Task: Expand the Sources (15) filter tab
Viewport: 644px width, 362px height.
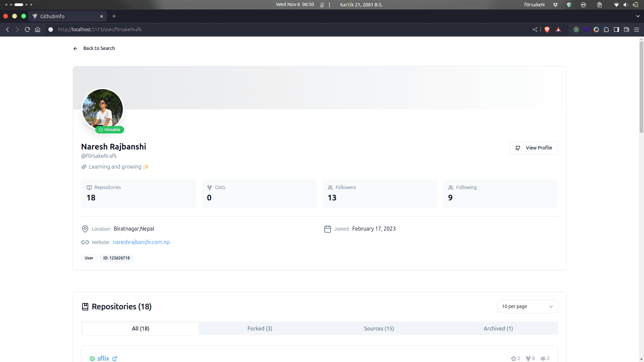Action: point(379,328)
